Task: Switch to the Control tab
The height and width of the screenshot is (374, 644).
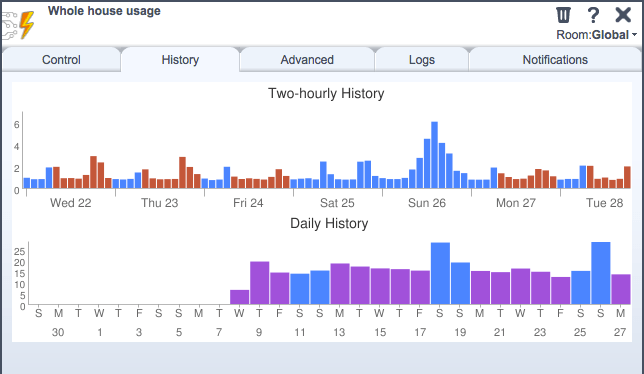Action: [61, 60]
